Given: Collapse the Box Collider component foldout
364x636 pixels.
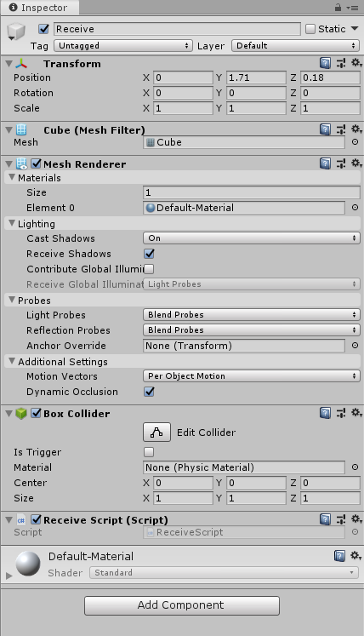Looking at the screenshot, I should point(9,413).
